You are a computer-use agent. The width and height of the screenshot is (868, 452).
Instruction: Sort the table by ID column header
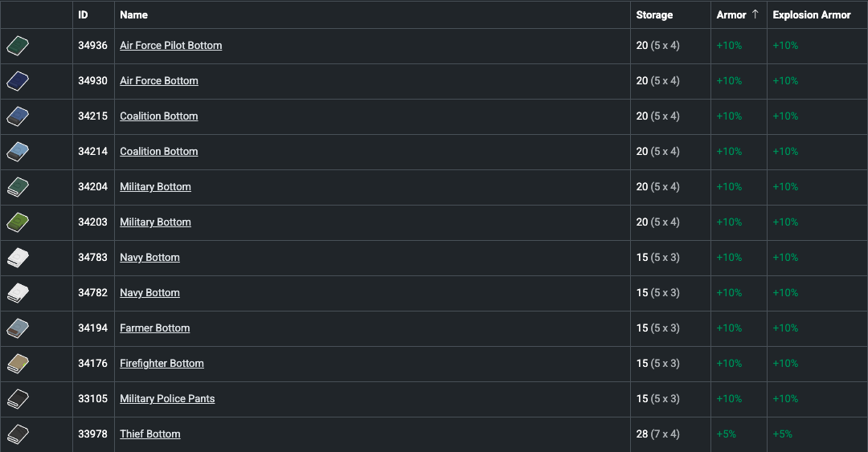pos(83,14)
